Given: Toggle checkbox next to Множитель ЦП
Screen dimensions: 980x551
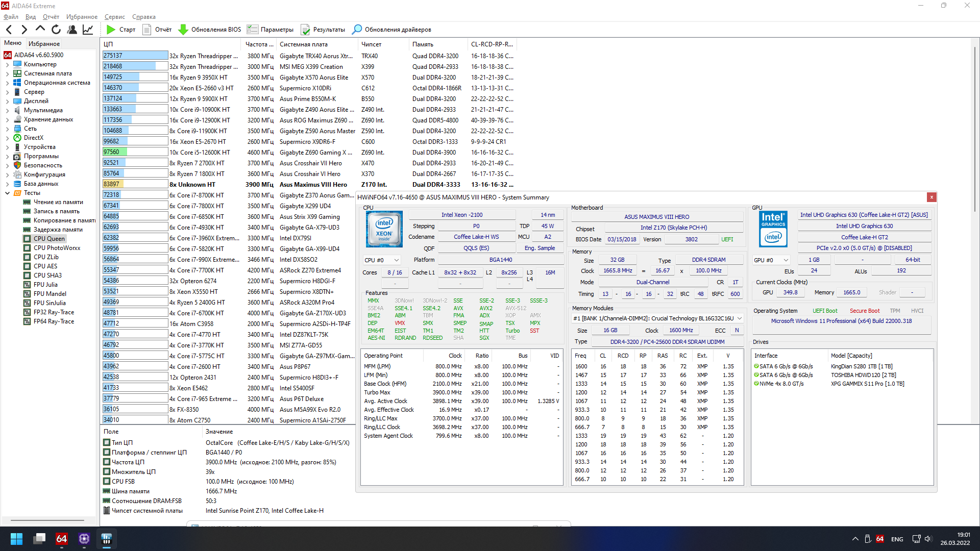Looking at the screenshot, I should click(x=107, y=472).
